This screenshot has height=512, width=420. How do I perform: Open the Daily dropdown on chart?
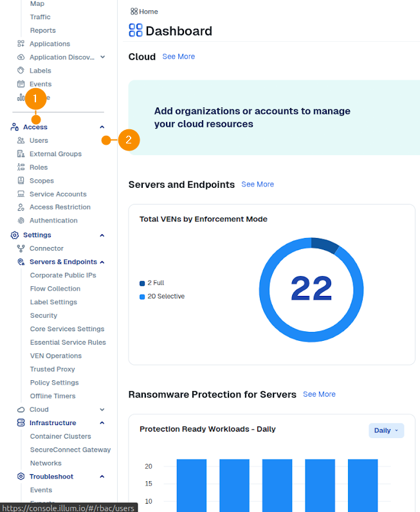386,430
